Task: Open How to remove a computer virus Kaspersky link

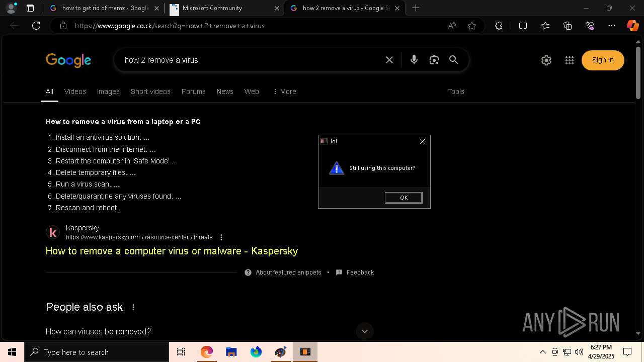Action: [172, 251]
